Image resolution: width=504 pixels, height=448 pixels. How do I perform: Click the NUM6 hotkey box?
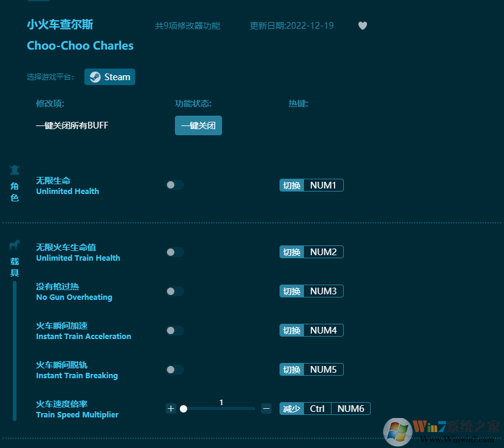tap(350, 409)
